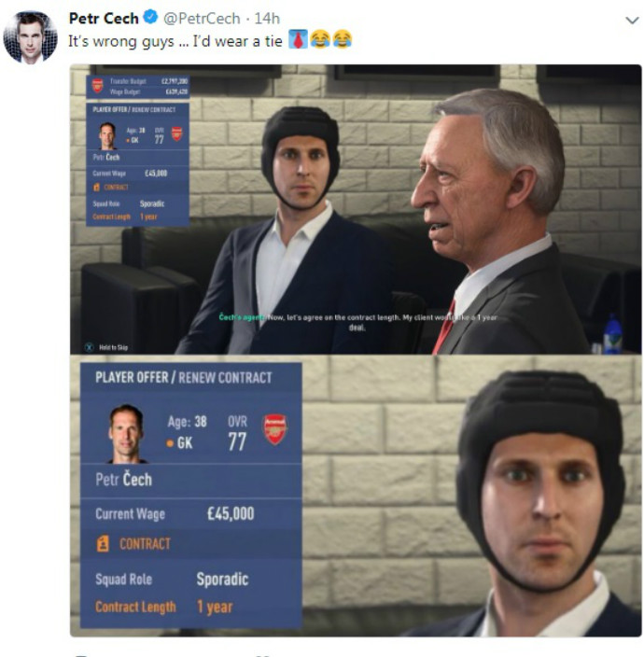Screen dimensions: 644x657
Task: Open Petr Cech's profile avatar
Action: 30,37
